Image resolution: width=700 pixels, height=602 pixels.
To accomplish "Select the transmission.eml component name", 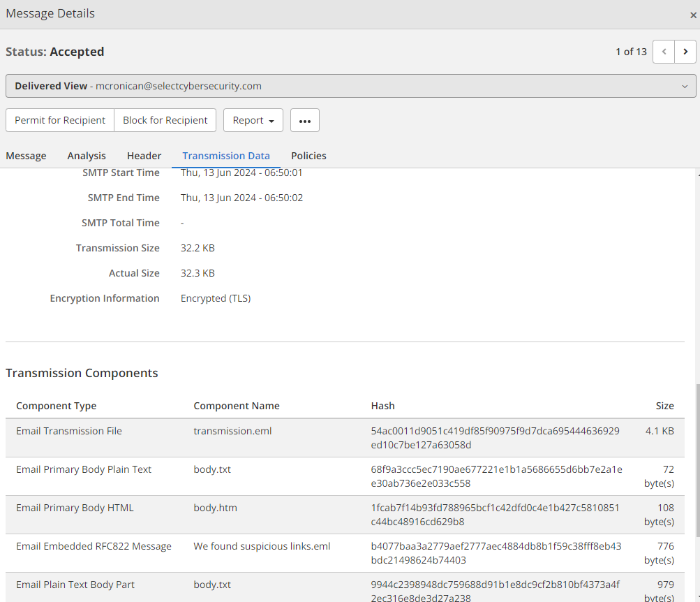I will click(232, 431).
